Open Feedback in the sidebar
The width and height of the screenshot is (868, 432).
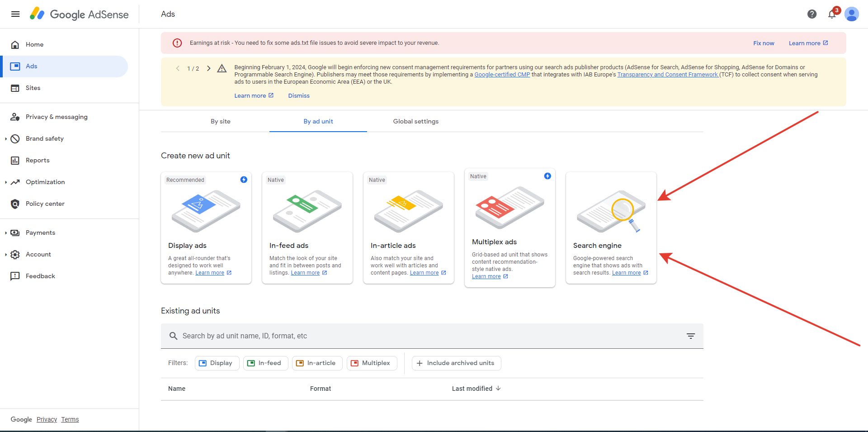point(64,276)
